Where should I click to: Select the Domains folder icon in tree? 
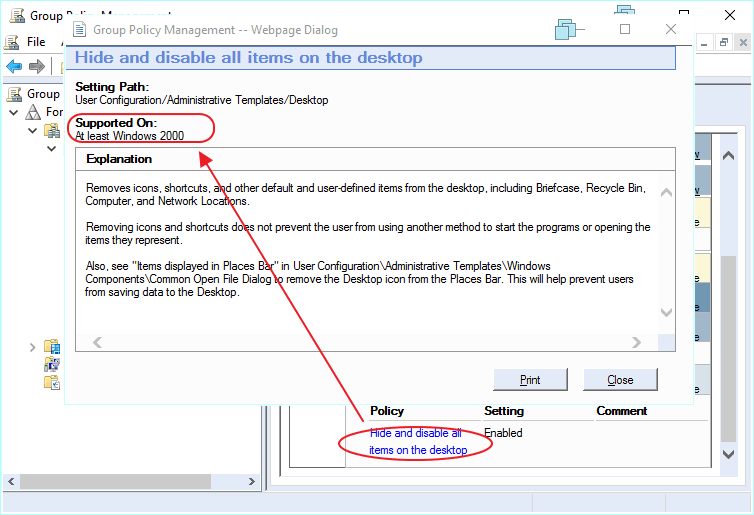tap(52, 130)
